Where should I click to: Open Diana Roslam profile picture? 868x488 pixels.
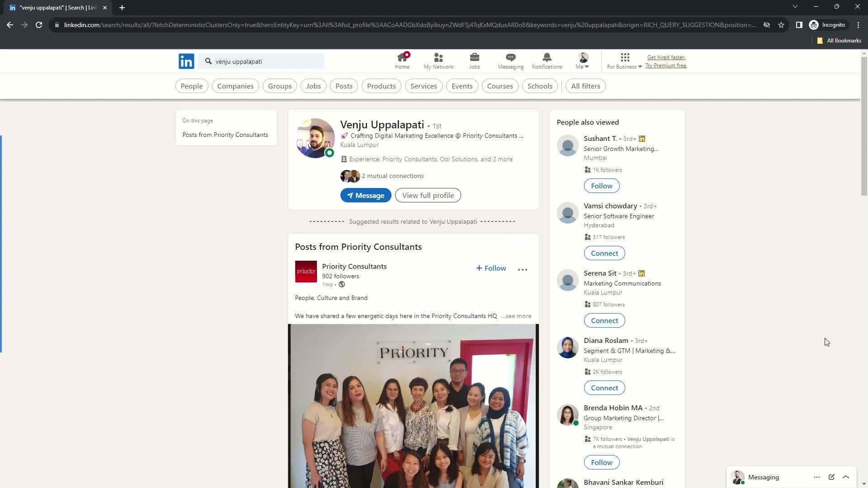(567, 347)
